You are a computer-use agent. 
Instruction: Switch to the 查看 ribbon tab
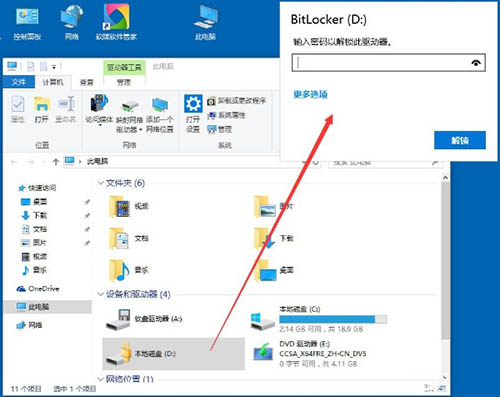(87, 82)
